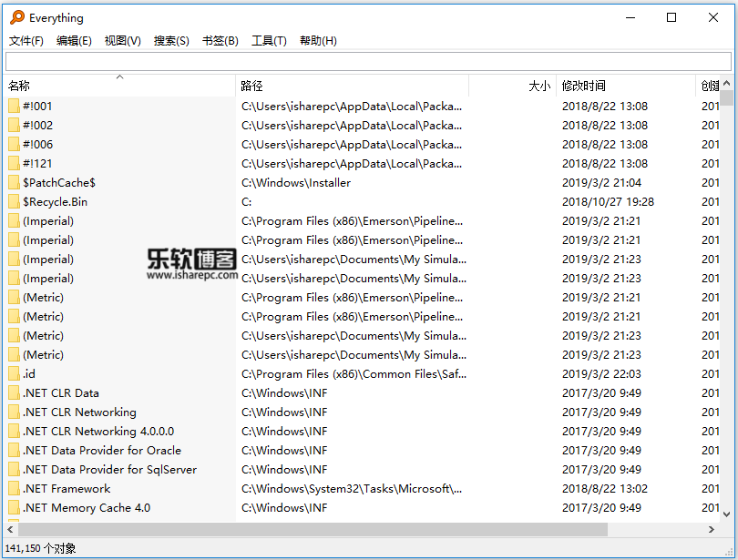Viewport: 738px width, 560px height.
Task: Maximize the Everything window
Action: pos(671,18)
